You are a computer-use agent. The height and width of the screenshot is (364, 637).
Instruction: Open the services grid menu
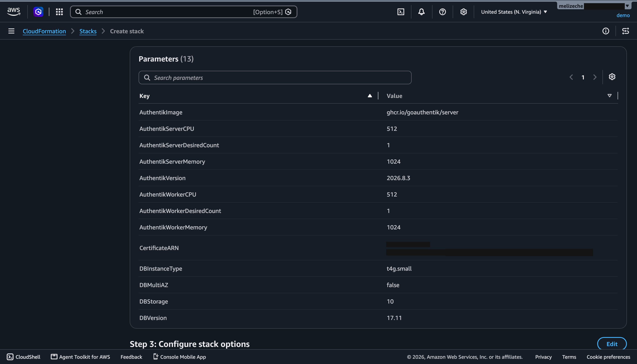click(x=59, y=12)
